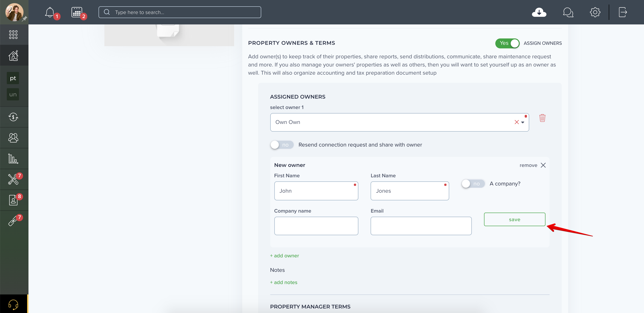Click the 'Notes' label
Viewport: 644px width, 313px height.
[x=277, y=270]
